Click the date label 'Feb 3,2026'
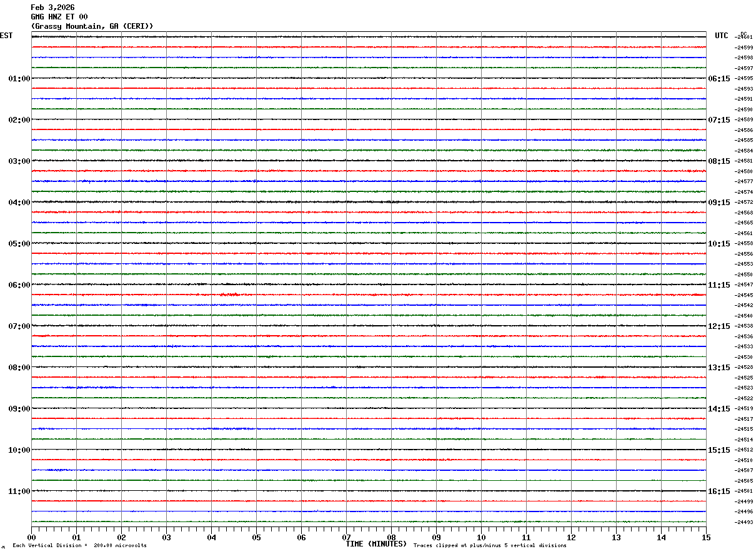Image resolution: width=756 pixels, height=554 pixels. [x=52, y=8]
